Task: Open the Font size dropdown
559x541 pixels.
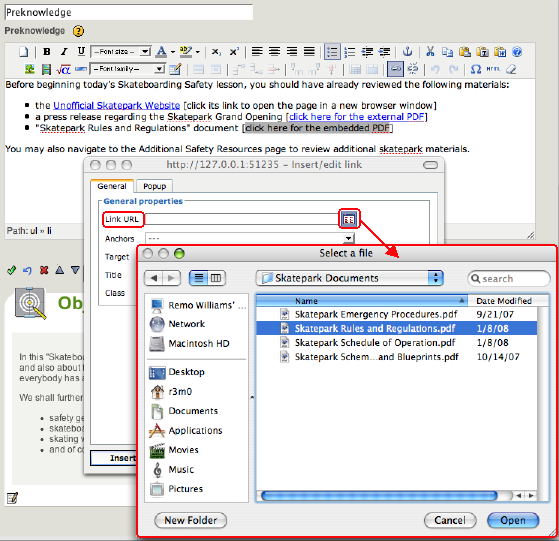Action: pos(121,52)
